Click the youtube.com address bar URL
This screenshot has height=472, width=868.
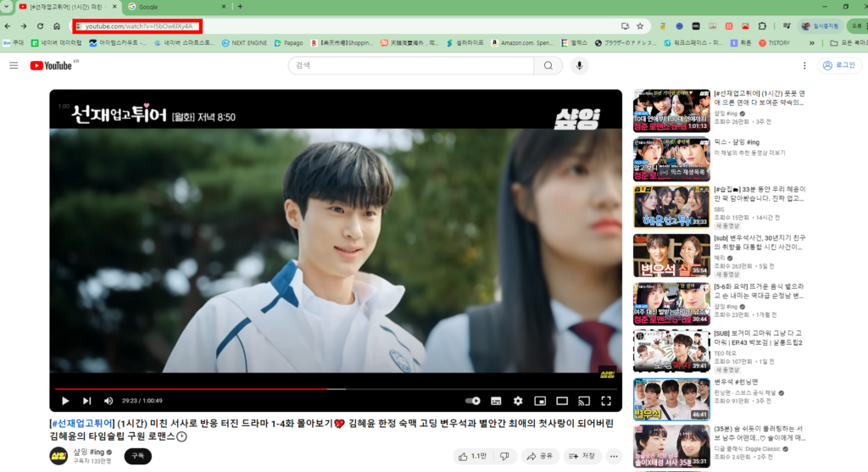pos(138,26)
